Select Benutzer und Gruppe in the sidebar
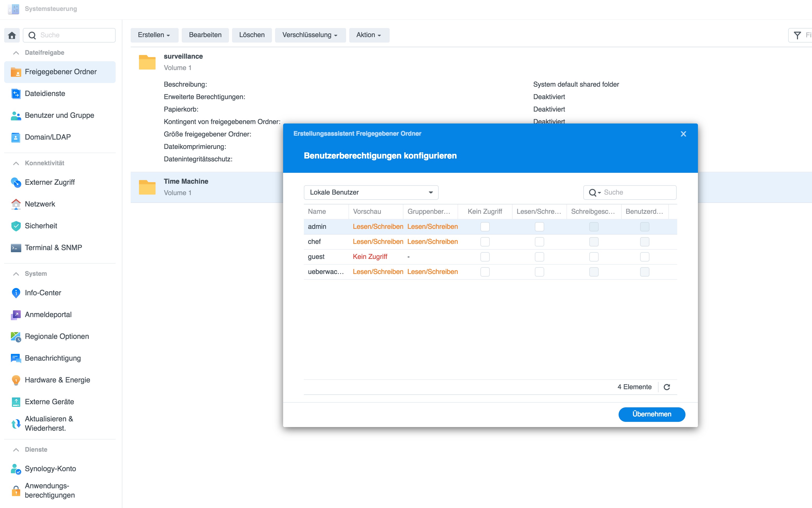The height and width of the screenshot is (508, 812). tap(59, 115)
